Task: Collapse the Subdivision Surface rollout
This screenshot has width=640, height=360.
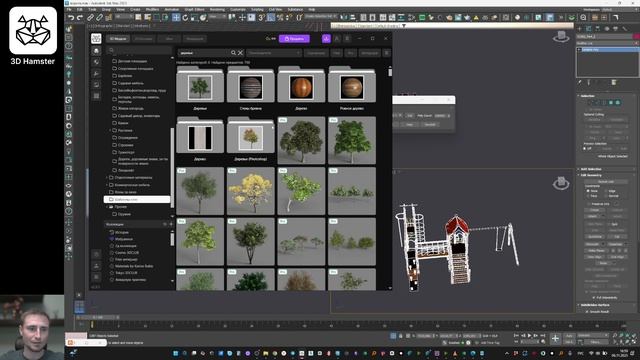Action: (x=607, y=305)
